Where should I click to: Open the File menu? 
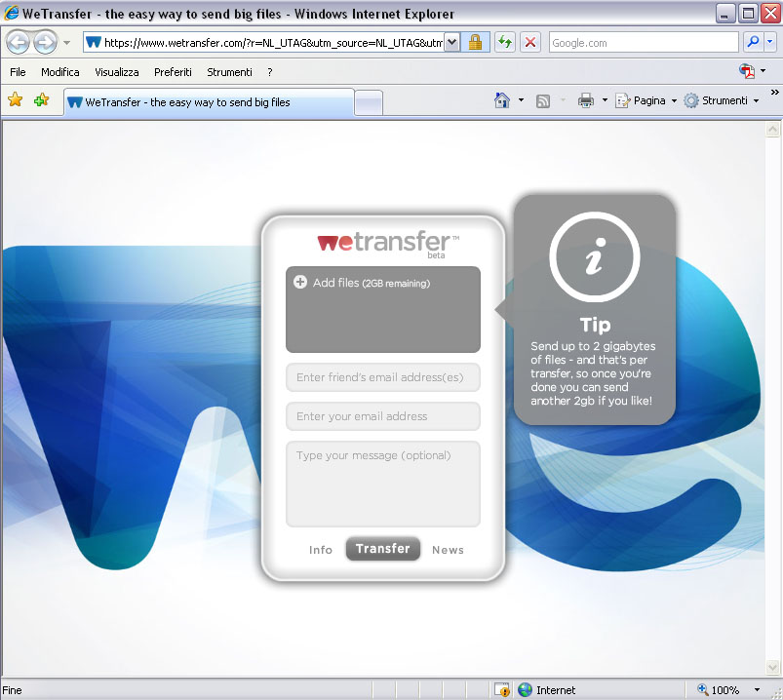[18, 72]
